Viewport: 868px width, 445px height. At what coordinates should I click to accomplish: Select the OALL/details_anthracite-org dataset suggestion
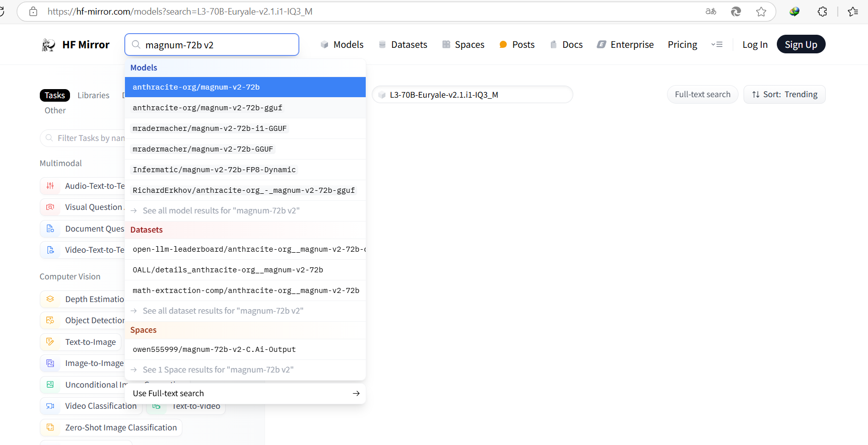coord(245,270)
